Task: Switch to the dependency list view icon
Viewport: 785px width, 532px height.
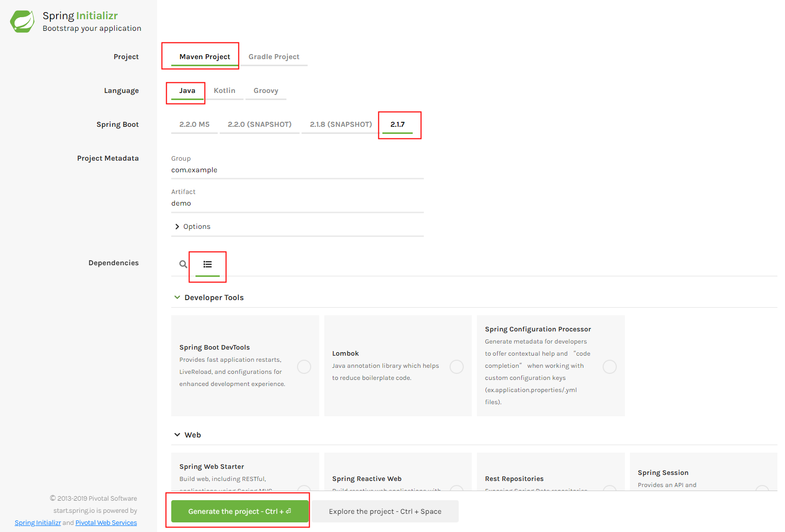Action: (208, 264)
